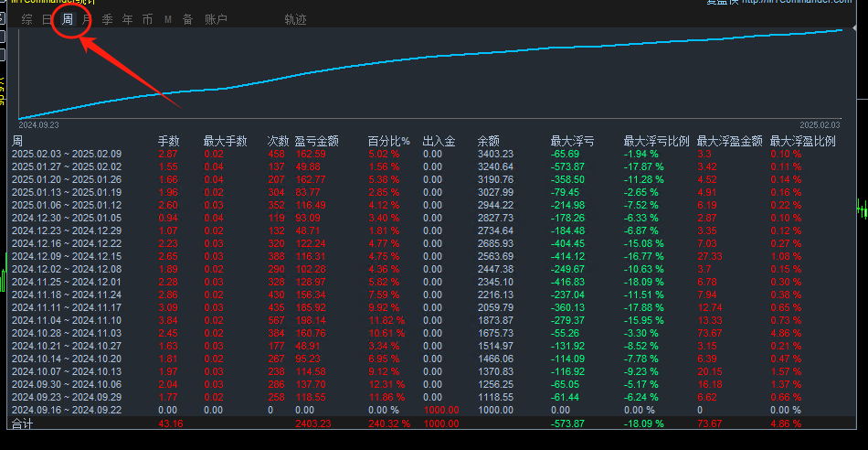This screenshot has height=450, width=868.
Task: Click trade count value 567
Action: [276, 320]
